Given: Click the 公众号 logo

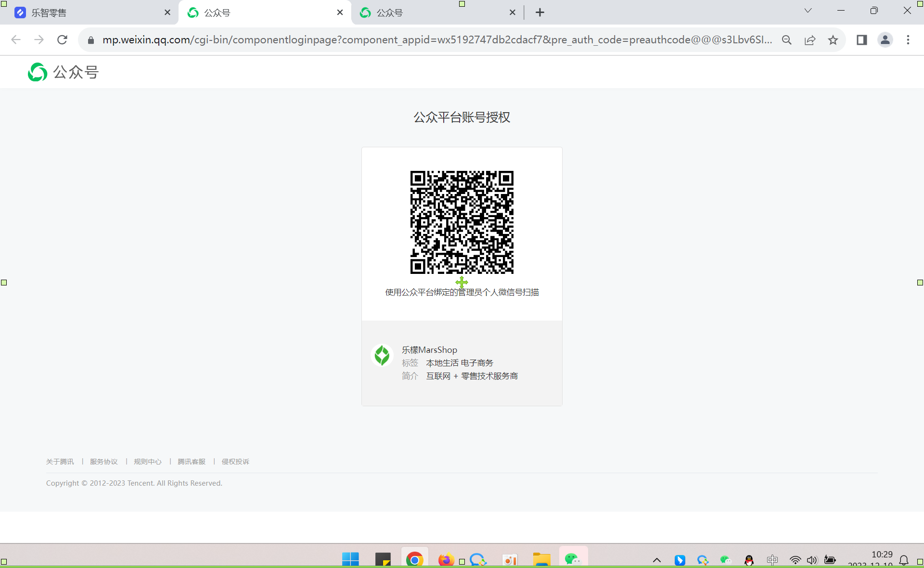Looking at the screenshot, I should click(63, 72).
